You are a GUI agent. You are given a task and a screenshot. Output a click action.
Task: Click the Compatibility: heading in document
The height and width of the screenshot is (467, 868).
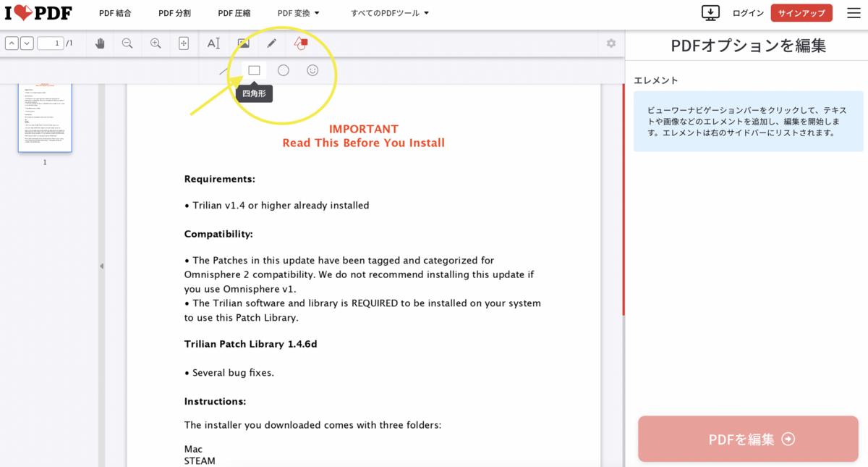(x=218, y=234)
